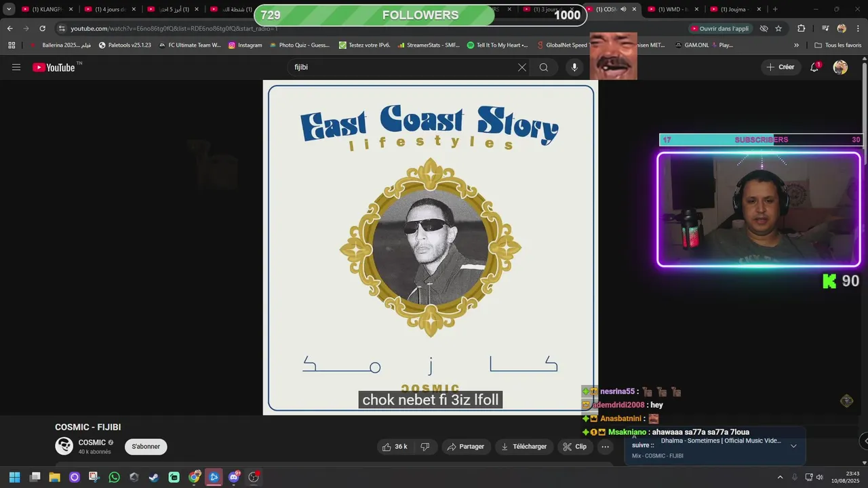
Task: Switch to the Joujma tab
Action: click(x=734, y=9)
